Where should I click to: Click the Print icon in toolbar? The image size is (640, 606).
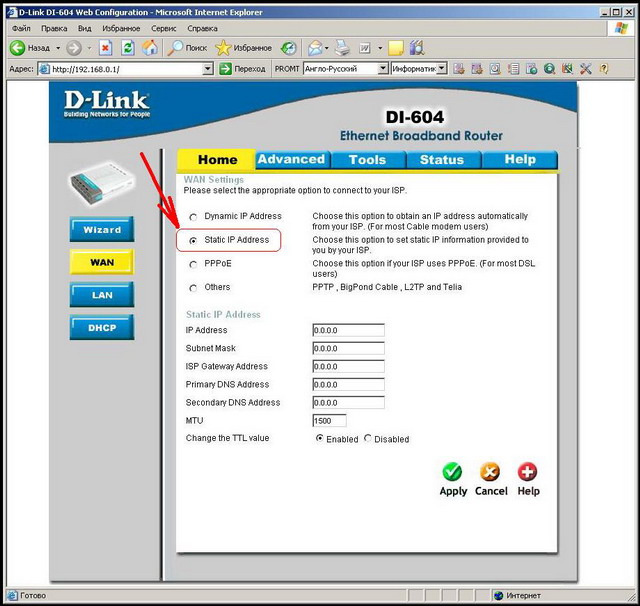(342, 47)
